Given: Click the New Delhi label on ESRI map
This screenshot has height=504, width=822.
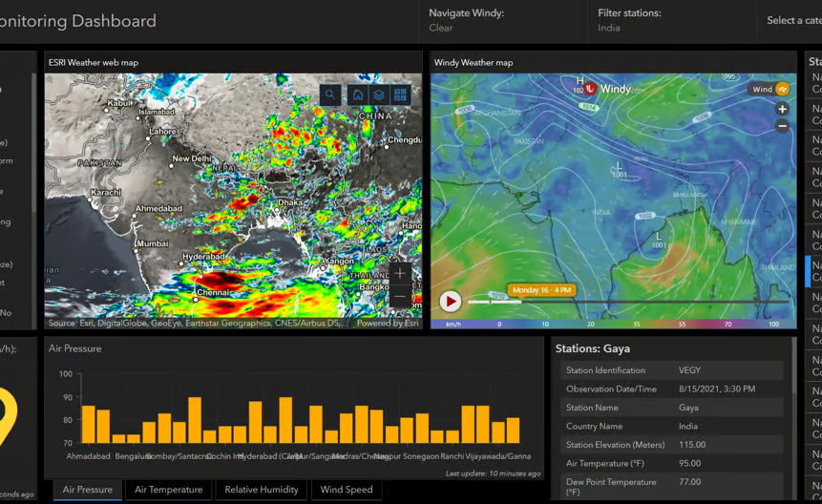Looking at the screenshot, I should tap(192, 158).
